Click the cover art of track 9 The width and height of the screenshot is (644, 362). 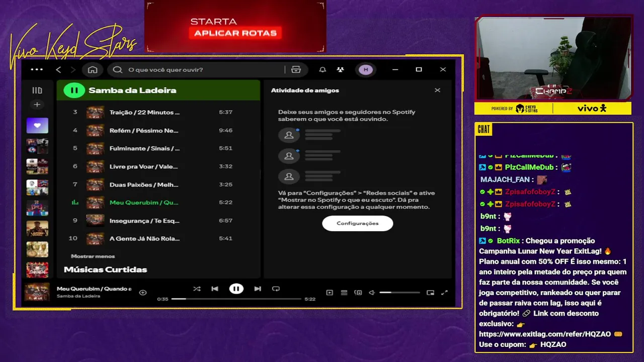[x=95, y=220]
